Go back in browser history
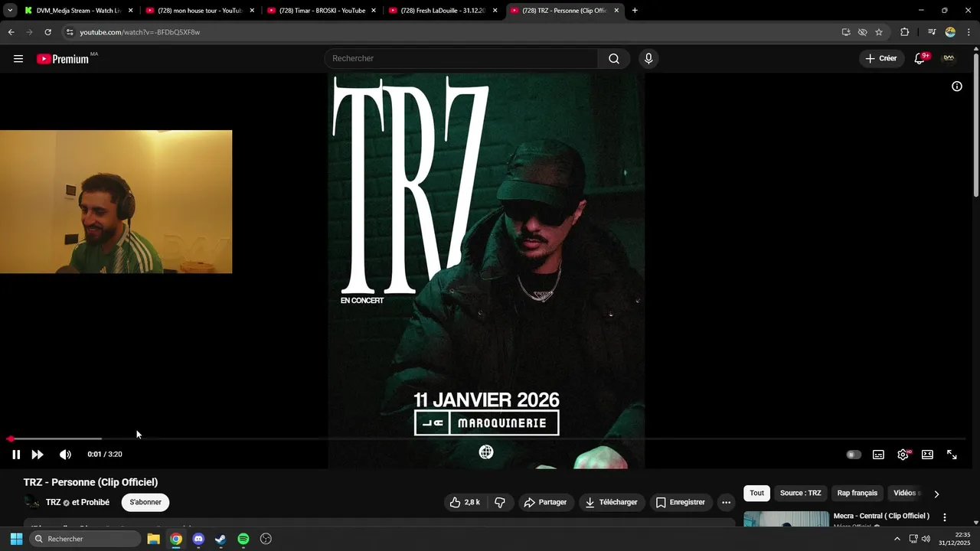 click(11, 32)
